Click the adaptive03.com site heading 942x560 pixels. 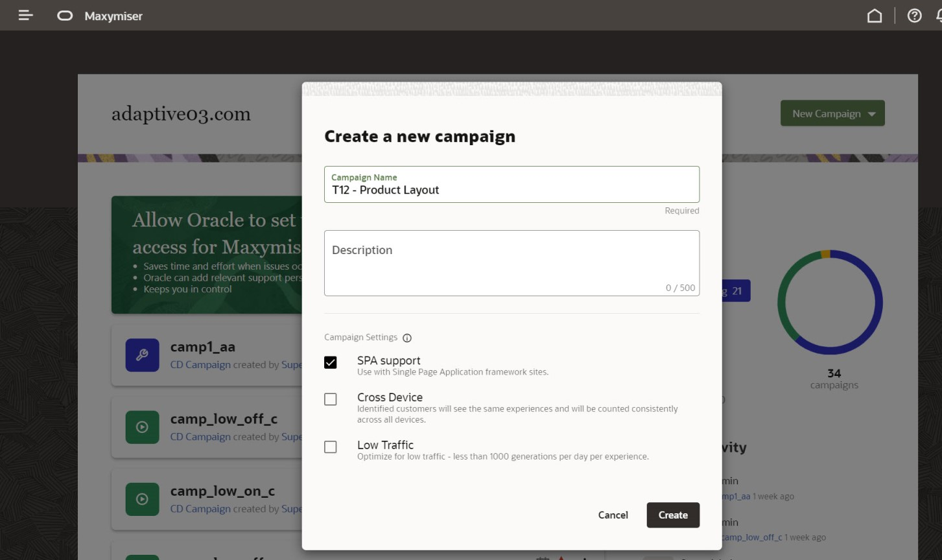click(x=181, y=114)
